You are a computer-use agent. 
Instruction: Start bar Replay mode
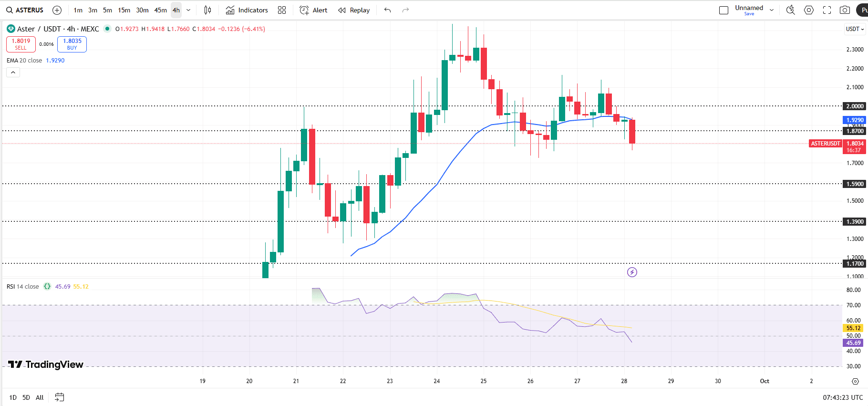click(x=354, y=10)
